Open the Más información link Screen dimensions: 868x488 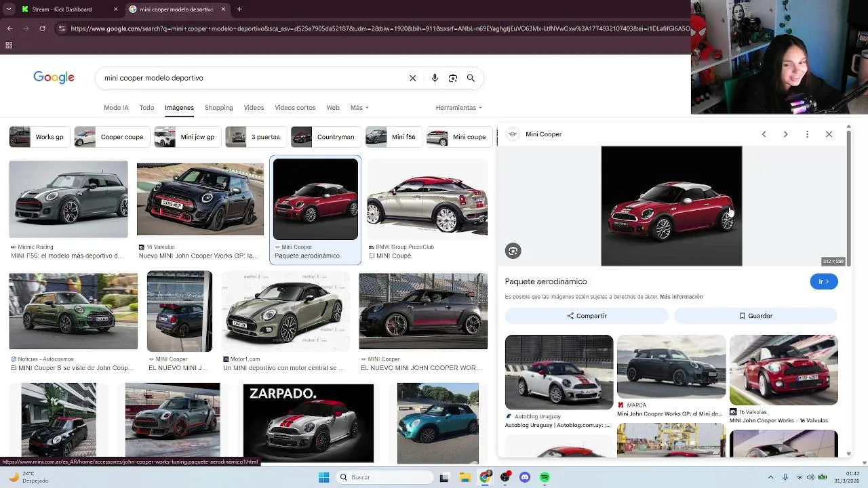click(681, 297)
